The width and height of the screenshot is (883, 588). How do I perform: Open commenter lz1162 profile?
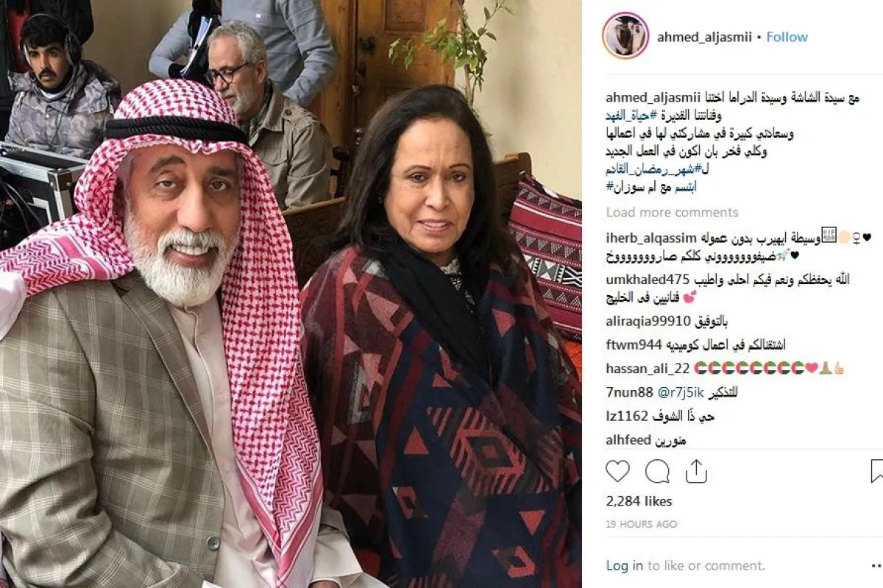pyautogui.click(x=627, y=417)
